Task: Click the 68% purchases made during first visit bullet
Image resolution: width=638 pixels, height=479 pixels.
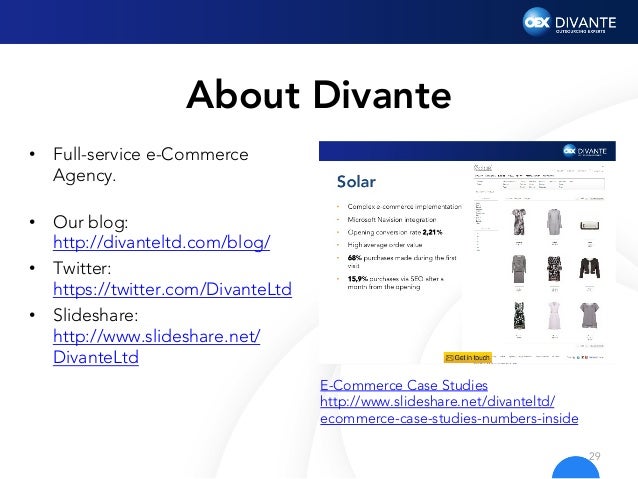Action: 402,261
